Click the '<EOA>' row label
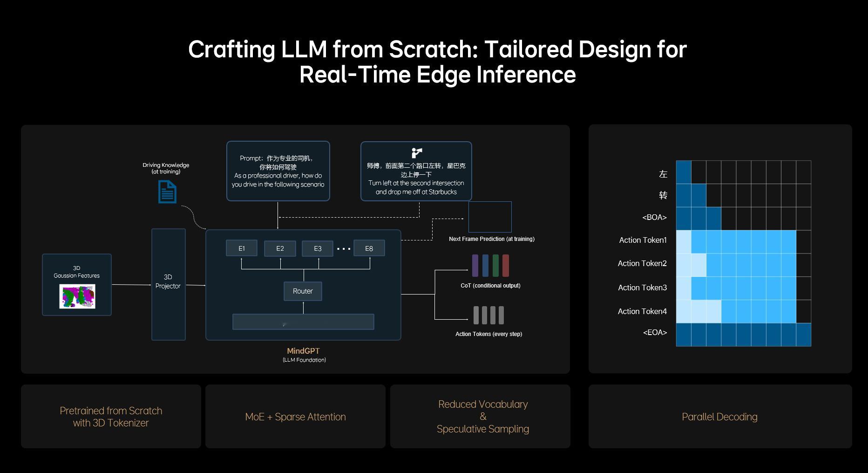Screen dimensions: 868x473 click(x=655, y=332)
